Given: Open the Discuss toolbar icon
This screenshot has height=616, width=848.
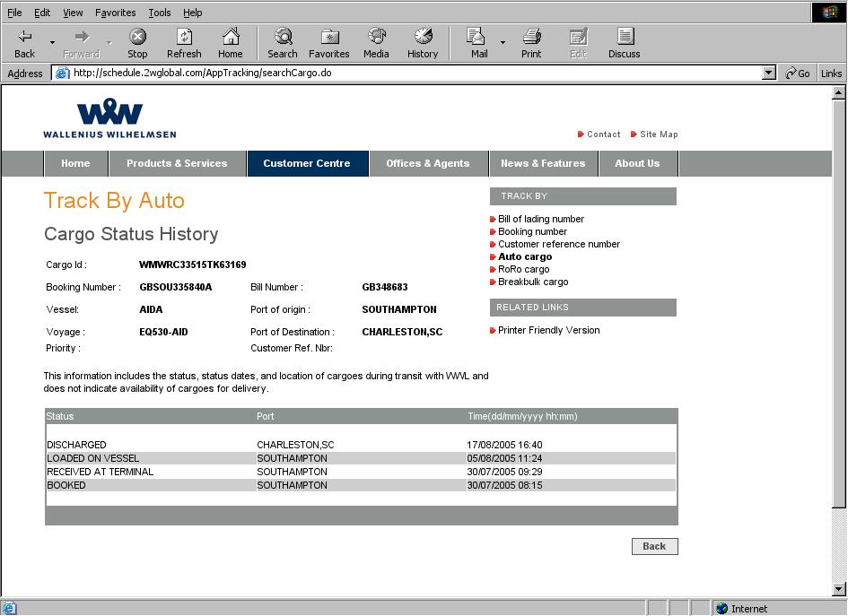Looking at the screenshot, I should point(625,36).
